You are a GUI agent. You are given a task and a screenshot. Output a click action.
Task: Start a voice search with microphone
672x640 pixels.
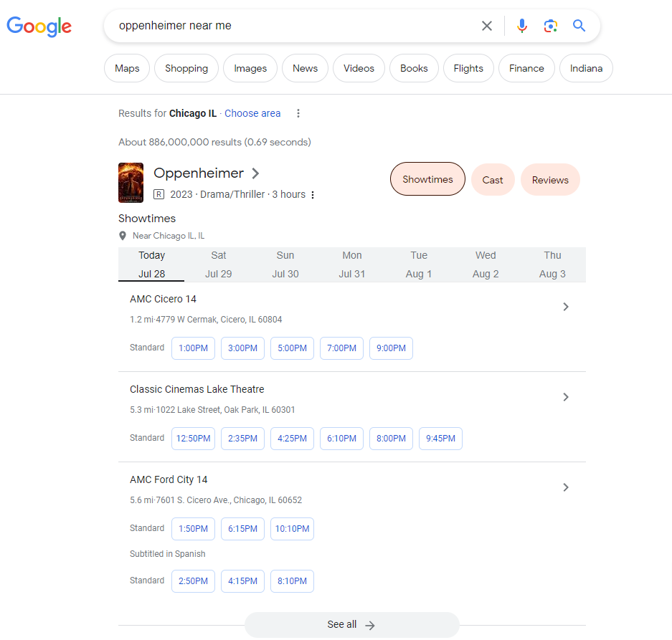pos(522,27)
